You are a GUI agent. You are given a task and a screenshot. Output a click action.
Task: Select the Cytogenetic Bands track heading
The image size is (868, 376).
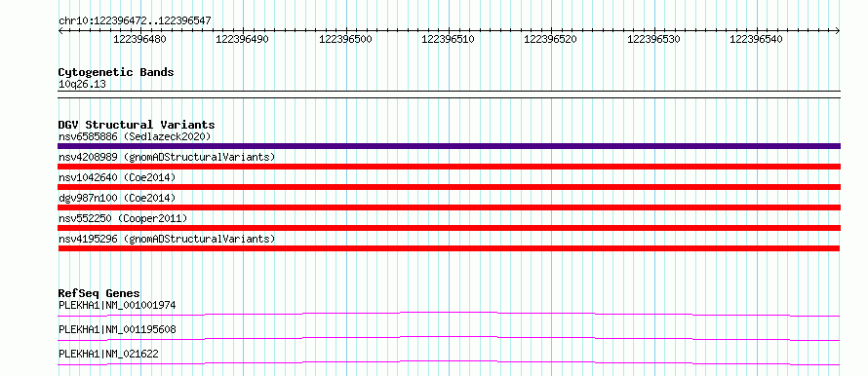pyautogui.click(x=116, y=72)
